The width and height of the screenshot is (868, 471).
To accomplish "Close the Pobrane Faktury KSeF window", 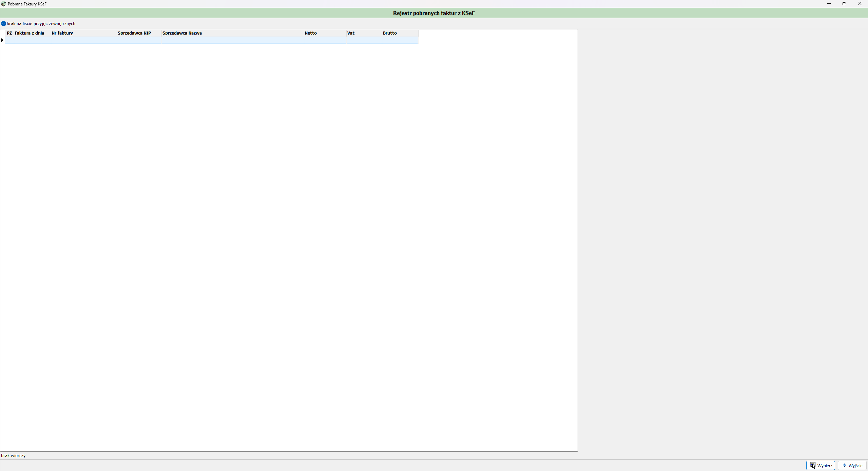I will click(860, 4).
